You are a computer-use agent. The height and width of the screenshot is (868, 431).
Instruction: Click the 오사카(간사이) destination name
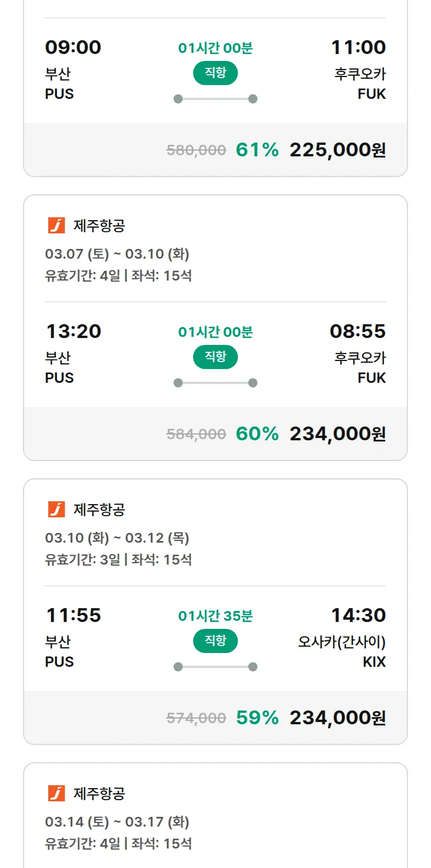pos(341,642)
